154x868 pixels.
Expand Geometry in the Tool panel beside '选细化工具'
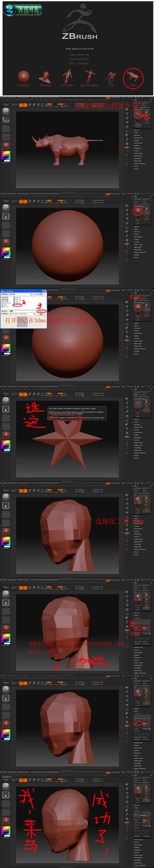point(137,521)
